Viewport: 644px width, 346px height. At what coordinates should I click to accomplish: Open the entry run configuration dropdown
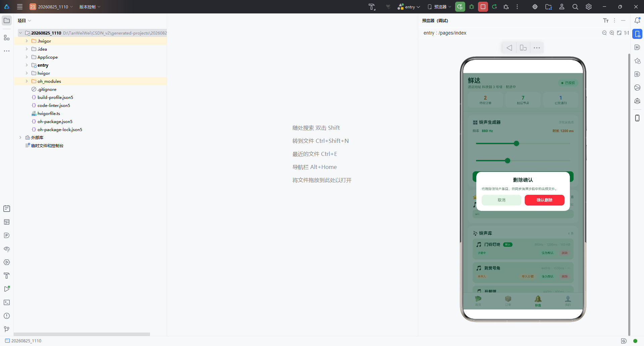[409, 7]
